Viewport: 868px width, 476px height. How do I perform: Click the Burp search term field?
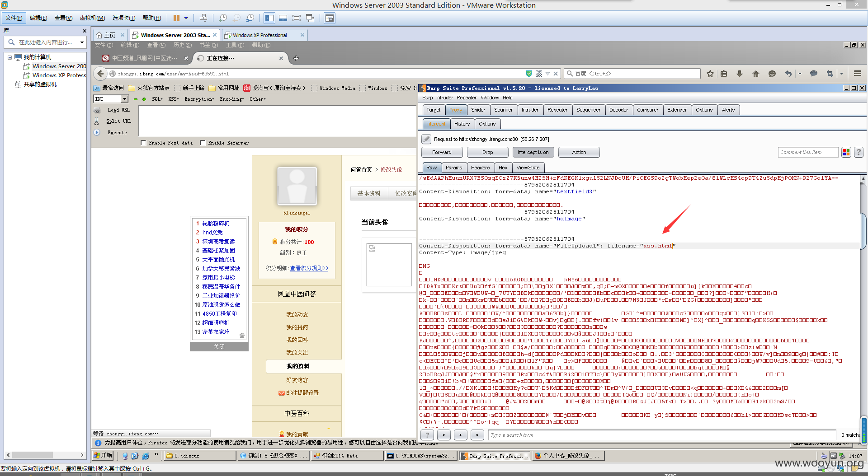coord(663,435)
